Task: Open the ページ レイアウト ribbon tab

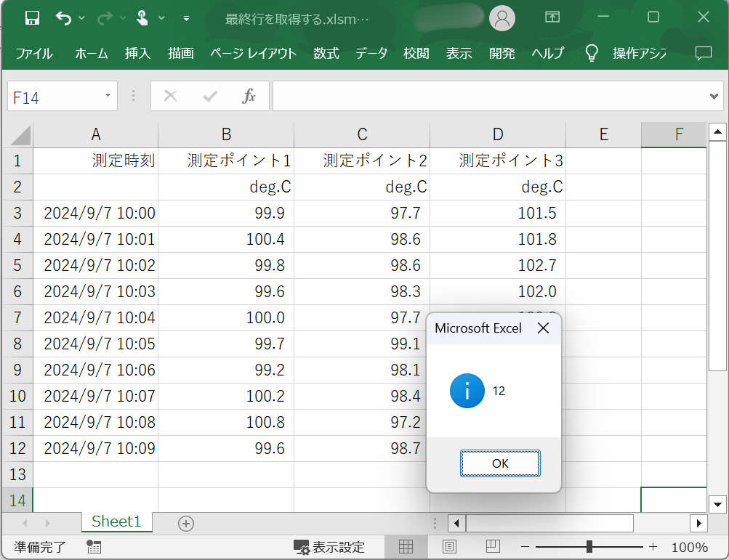Action: click(254, 54)
